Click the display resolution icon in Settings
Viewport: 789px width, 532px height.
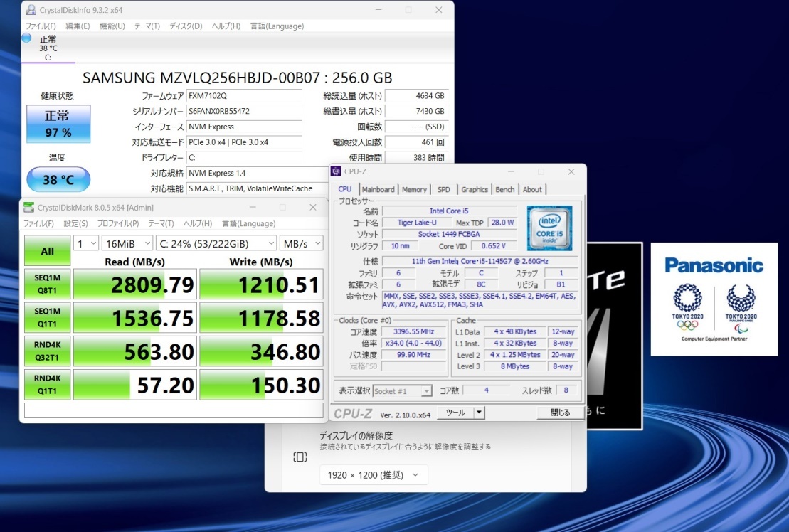pos(300,457)
